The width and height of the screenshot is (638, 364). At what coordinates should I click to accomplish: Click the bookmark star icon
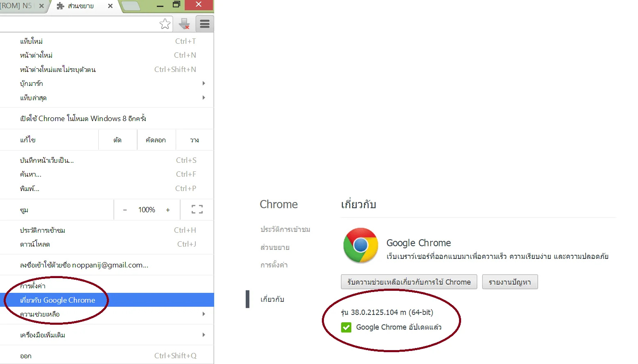pyautogui.click(x=165, y=24)
